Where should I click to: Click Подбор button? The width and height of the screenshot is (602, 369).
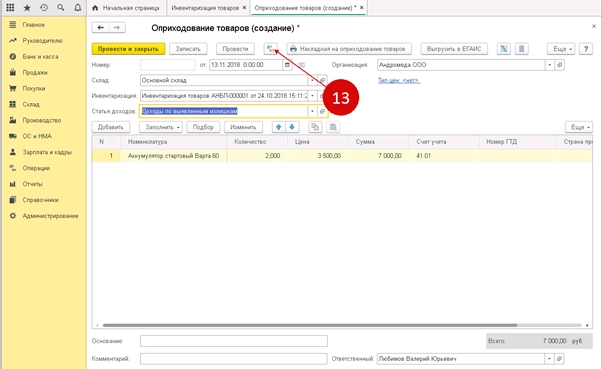203,127
